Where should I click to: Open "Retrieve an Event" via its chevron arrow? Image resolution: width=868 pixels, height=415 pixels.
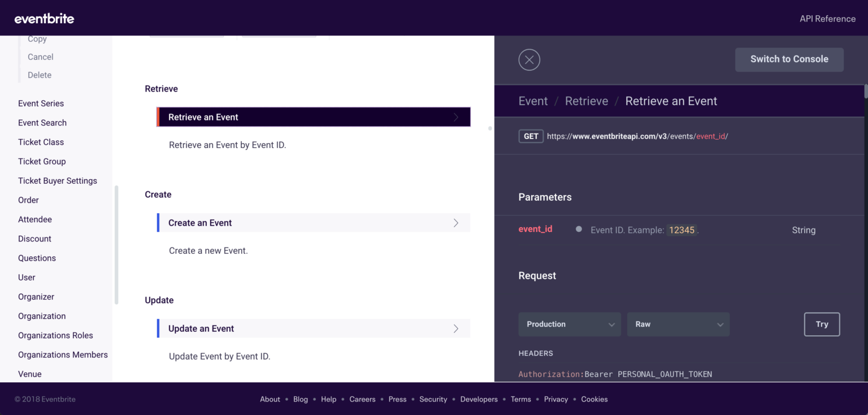(x=456, y=116)
